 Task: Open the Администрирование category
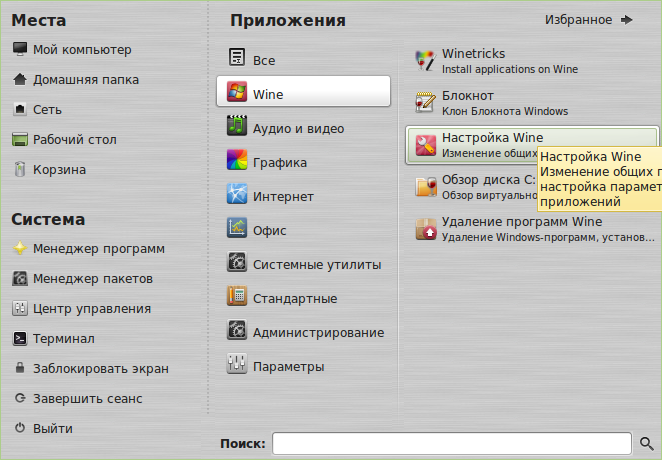coord(303,330)
